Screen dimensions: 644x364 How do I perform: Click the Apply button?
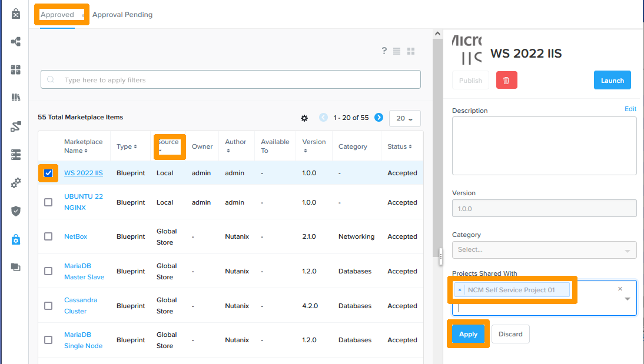tap(468, 334)
